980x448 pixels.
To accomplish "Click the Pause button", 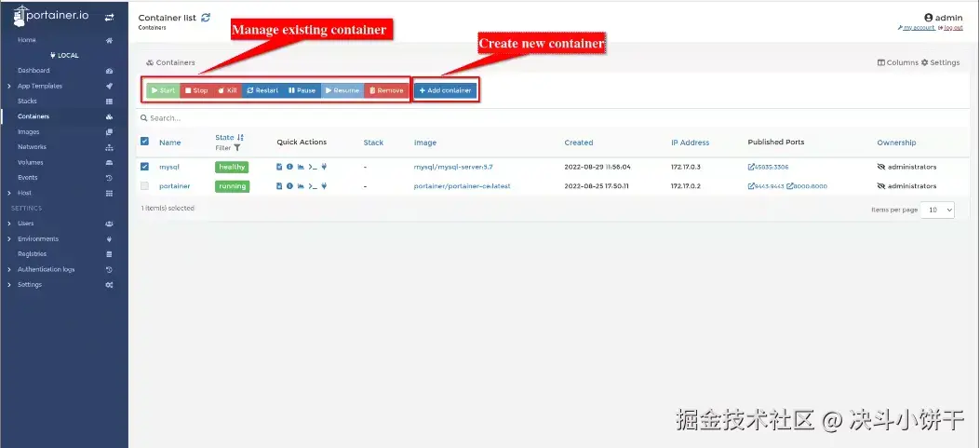I will [302, 90].
